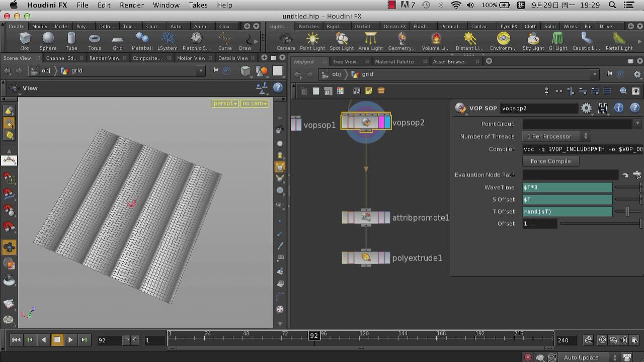The height and width of the screenshot is (362, 644).
Task: Switch to the Tree View tab
Action: click(x=345, y=61)
